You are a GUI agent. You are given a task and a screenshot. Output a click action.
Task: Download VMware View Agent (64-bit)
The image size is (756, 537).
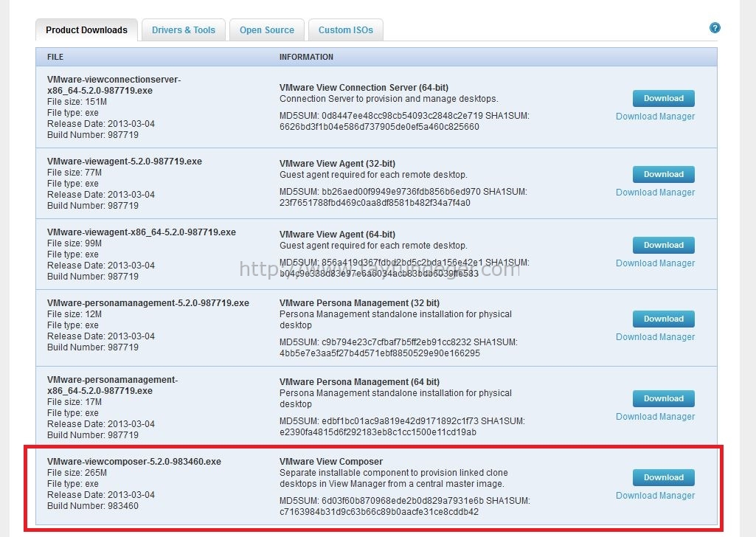pos(663,245)
